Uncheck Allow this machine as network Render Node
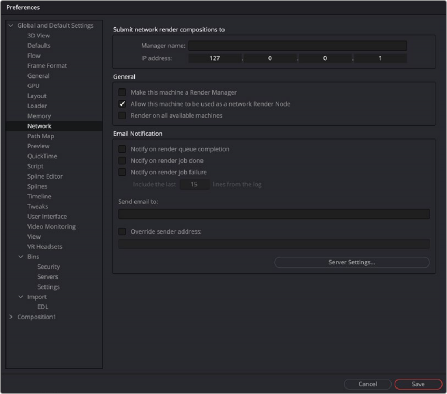 point(122,104)
